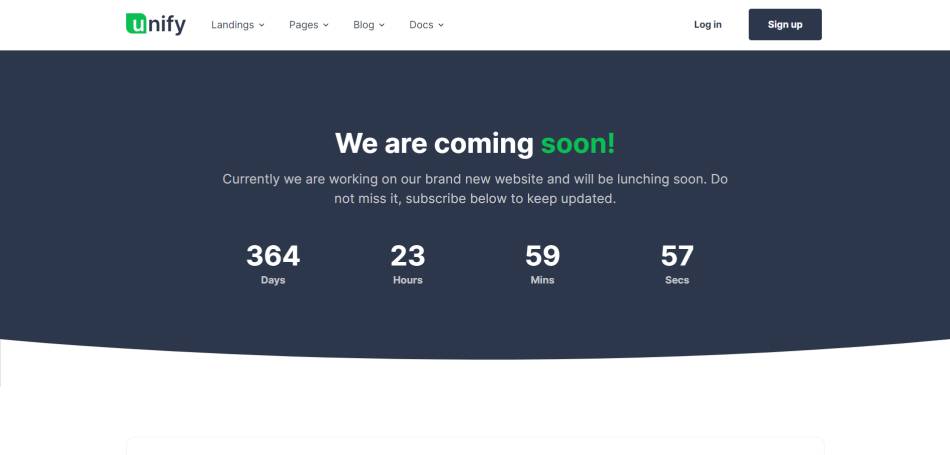Click the green Unify logo icon

click(x=136, y=24)
